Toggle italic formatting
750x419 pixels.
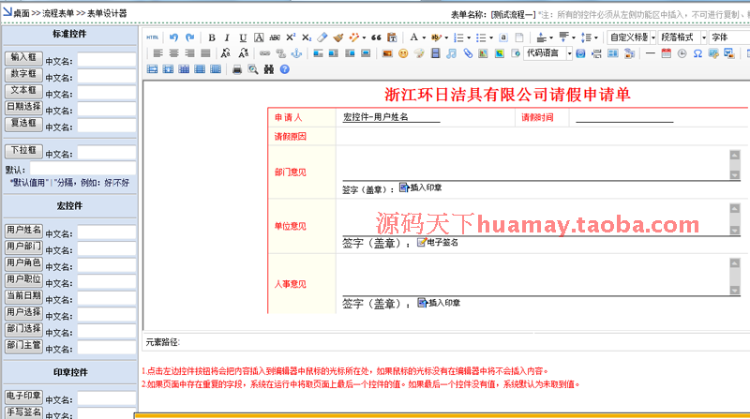point(227,37)
